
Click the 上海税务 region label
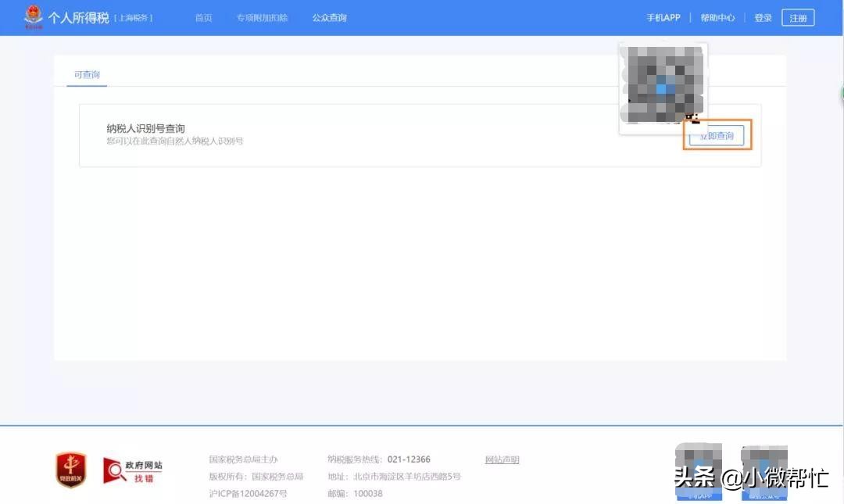(x=134, y=18)
